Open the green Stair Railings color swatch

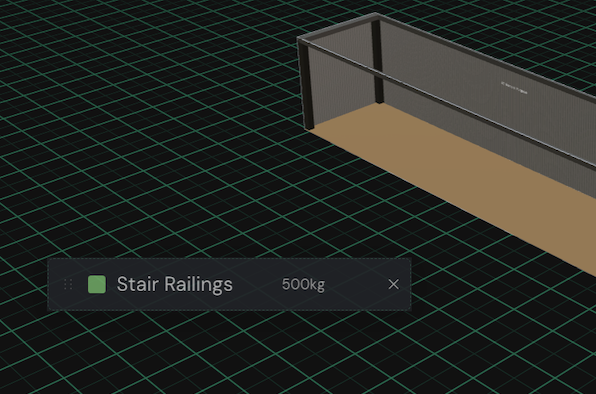pyautogui.click(x=97, y=284)
